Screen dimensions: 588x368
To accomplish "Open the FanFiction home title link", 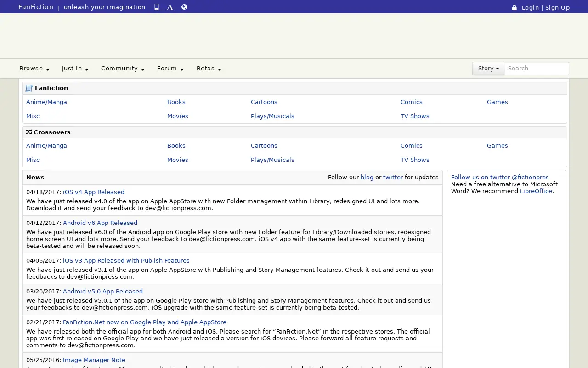I will click(x=36, y=7).
